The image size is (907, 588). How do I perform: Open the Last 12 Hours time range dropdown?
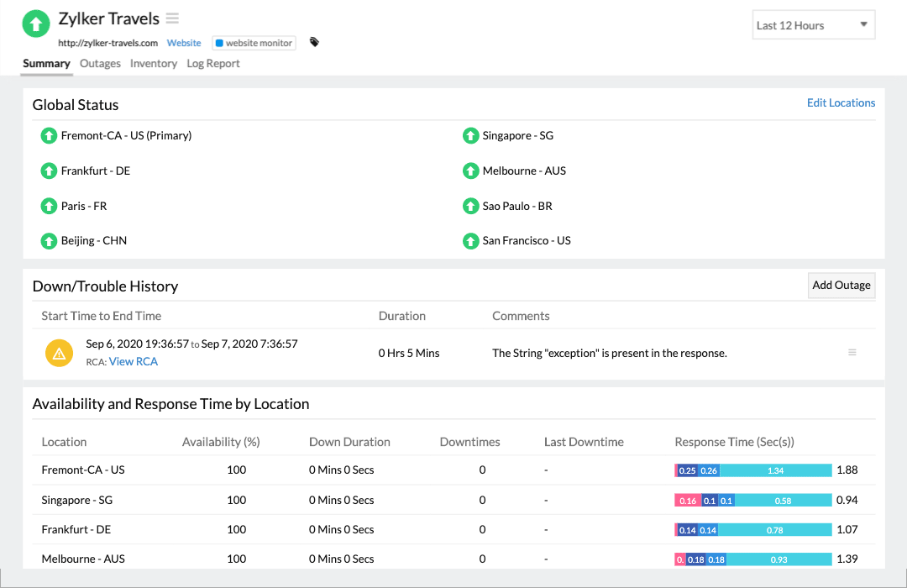(x=813, y=24)
